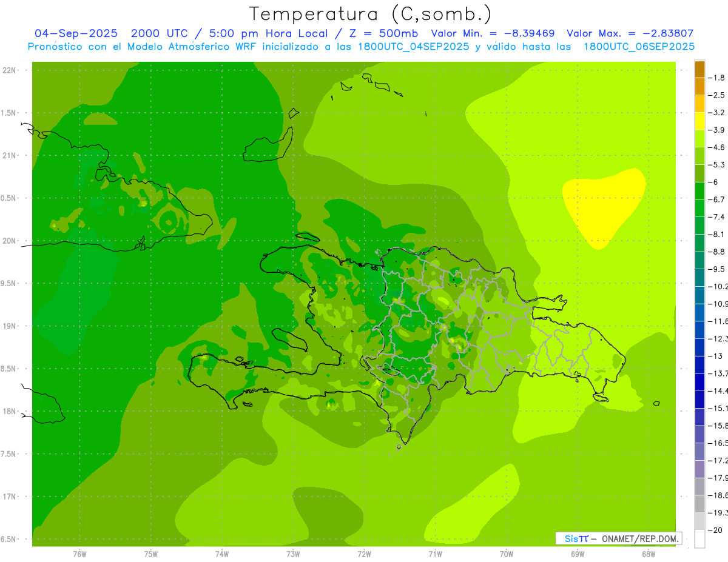Click the 72W longitude axis label
728x562 pixels.
tap(364, 554)
